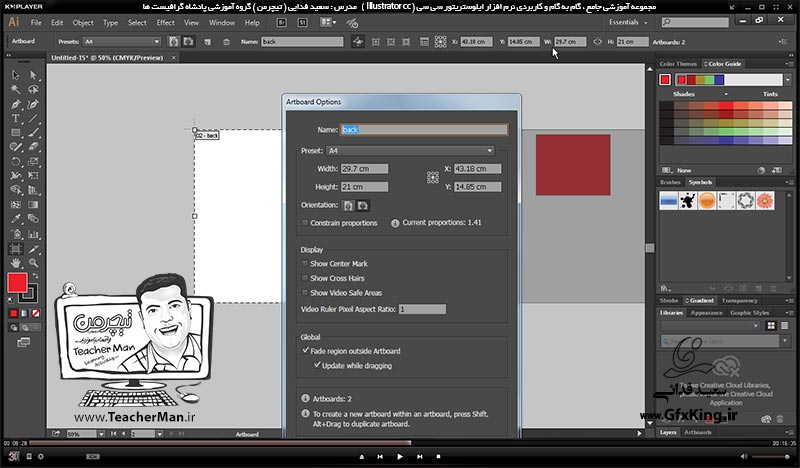
Task: Select the Scale tool
Action: tap(34, 161)
